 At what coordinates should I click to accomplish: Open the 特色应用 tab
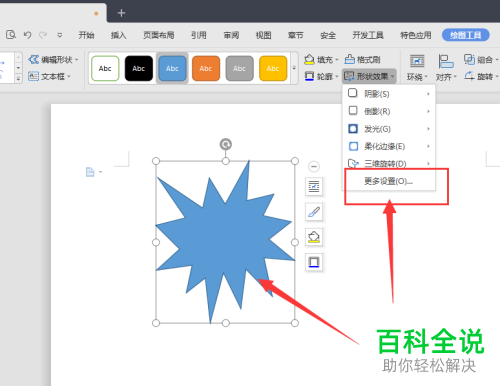pos(416,35)
